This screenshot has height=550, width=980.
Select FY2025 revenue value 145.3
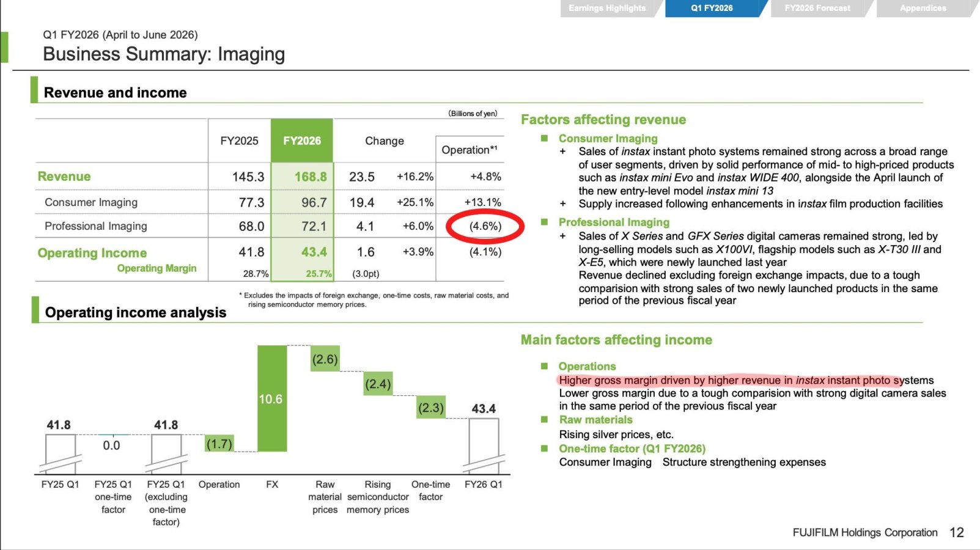click(x=248, y=177)
